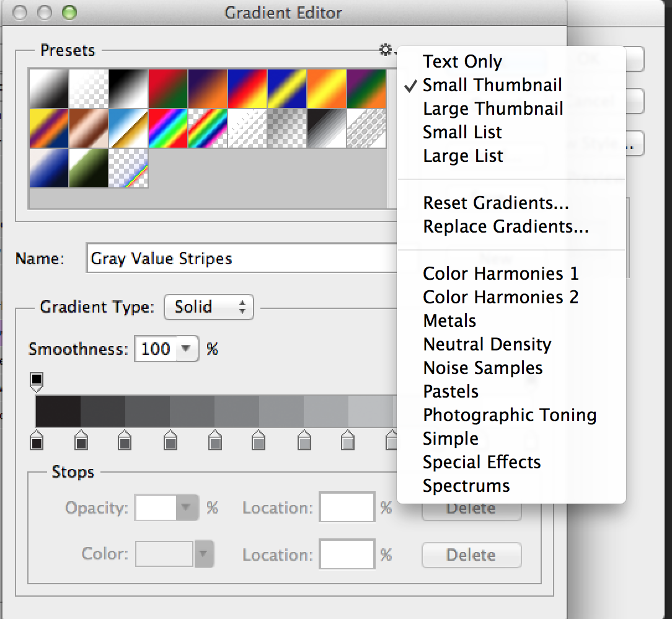
Task: Select the Spectrum gradient preset
Action: (167, 128)
